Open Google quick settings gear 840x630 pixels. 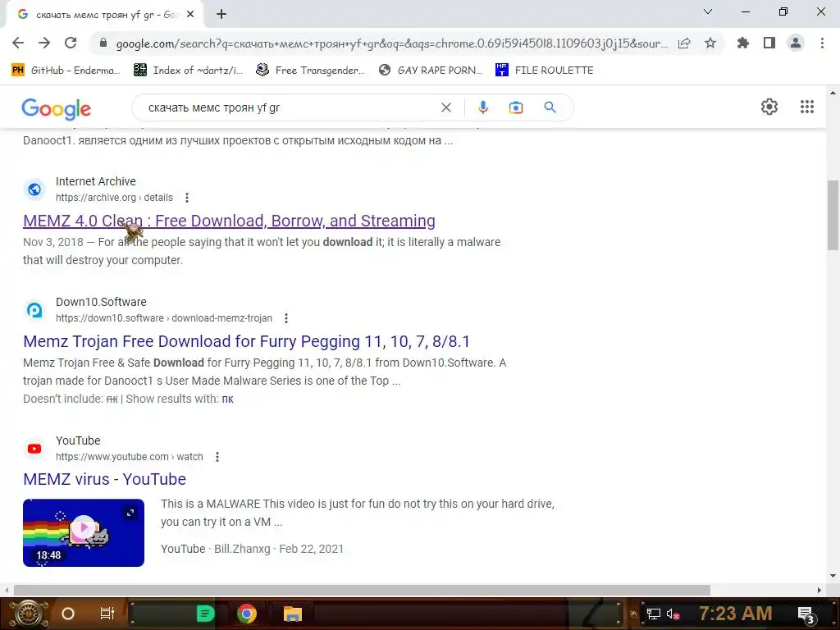[769, 107]
